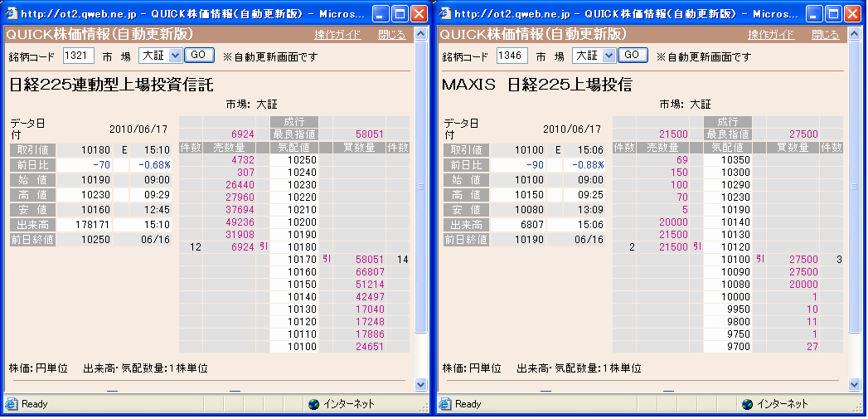This screenshot has height=419, width=868.
Task: Focus the 銘柄コード field containing 1346
Action: pos(512,56)
